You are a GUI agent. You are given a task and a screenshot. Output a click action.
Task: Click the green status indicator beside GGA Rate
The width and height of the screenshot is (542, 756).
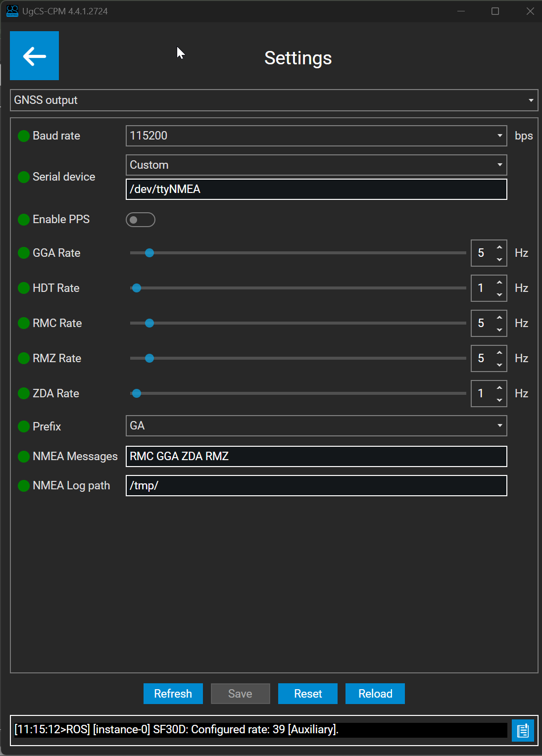point(23,253)
